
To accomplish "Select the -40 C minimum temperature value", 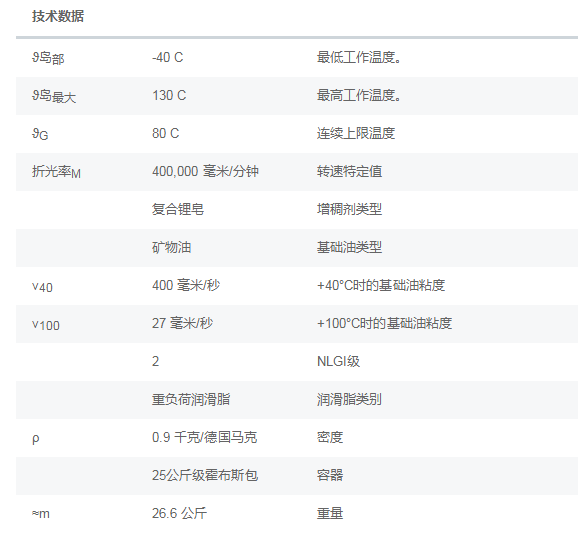I will tap(167, 58).
